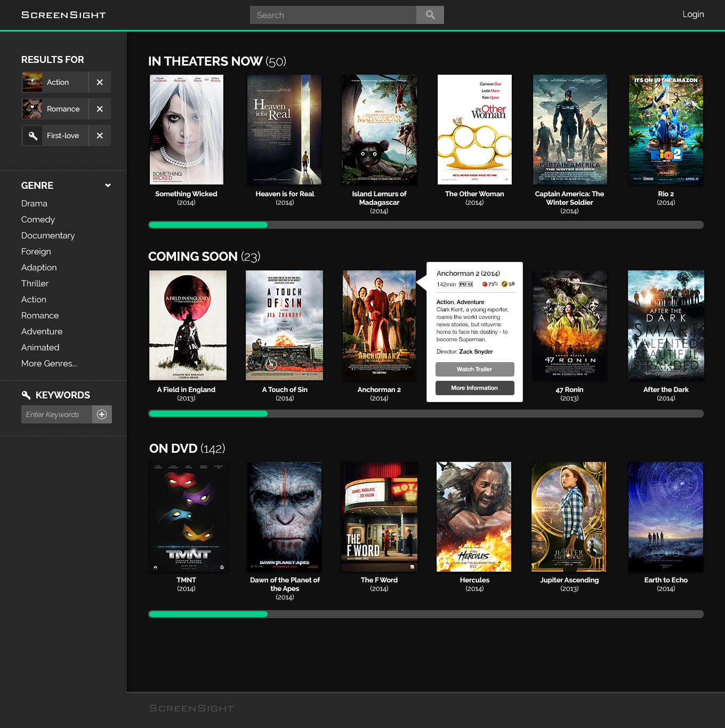Open The F Word poster
The width and height of the screenshot is (725, 728).
pyautogui.click(x=379, y=517)
